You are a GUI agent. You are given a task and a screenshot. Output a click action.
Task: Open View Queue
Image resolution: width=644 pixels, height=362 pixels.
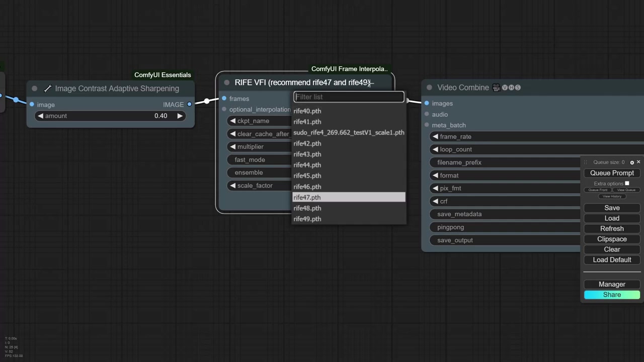pos(626,190)
